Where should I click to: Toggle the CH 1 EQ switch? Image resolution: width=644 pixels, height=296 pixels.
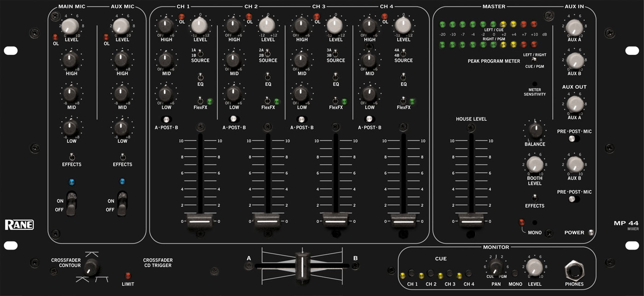click(200, 77)
